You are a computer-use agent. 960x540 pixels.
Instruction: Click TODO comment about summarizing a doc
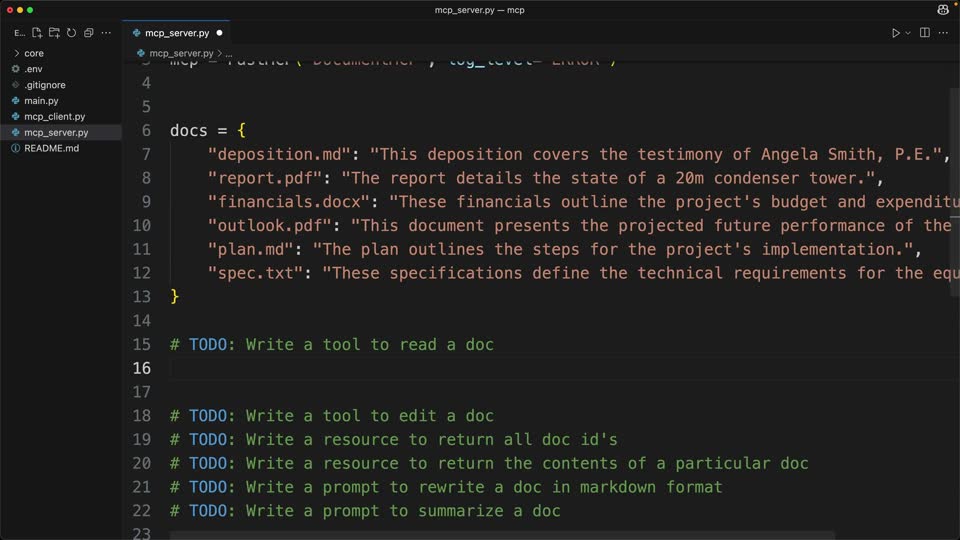(365, 511)
